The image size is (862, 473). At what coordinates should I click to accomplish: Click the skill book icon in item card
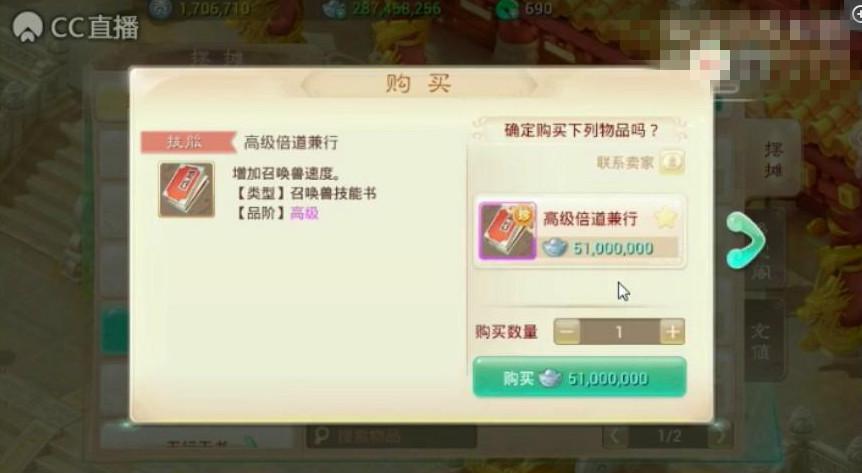click(507, 231)
